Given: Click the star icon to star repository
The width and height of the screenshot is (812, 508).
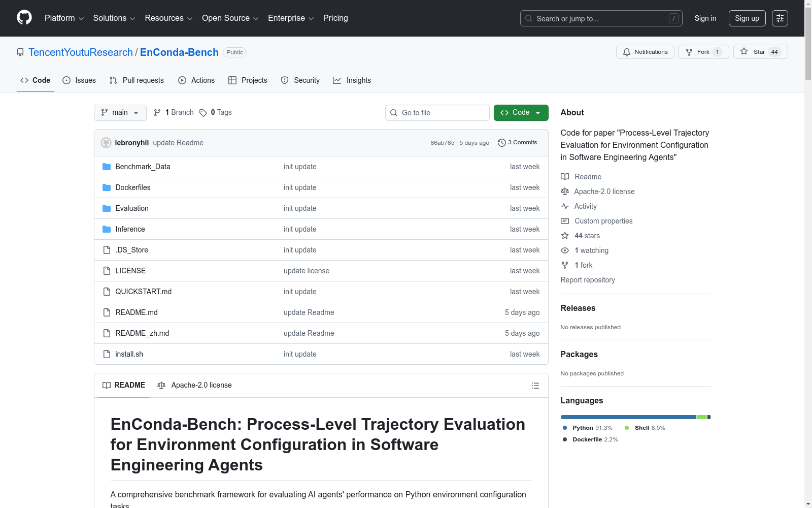Looking at the screenshot, I should click(x=744, y=51).
